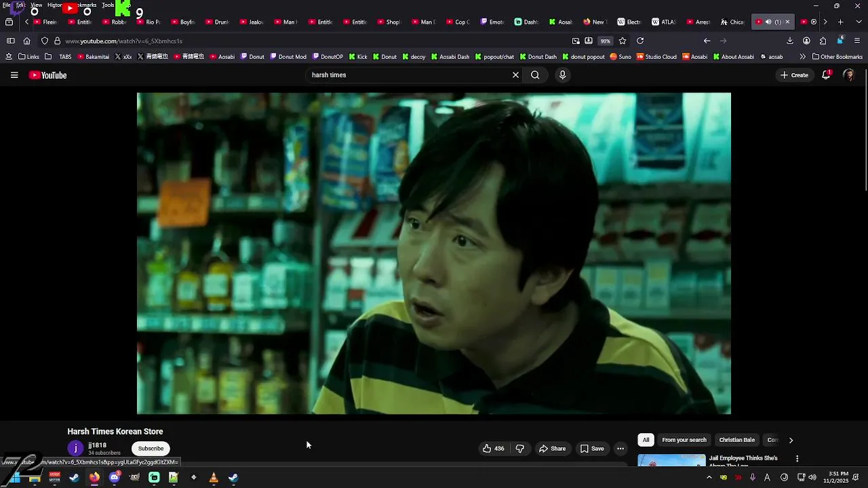Open a new browser tab with plus
The width and height of the screenshot is (868, 488).
click(x=840, y=22)
